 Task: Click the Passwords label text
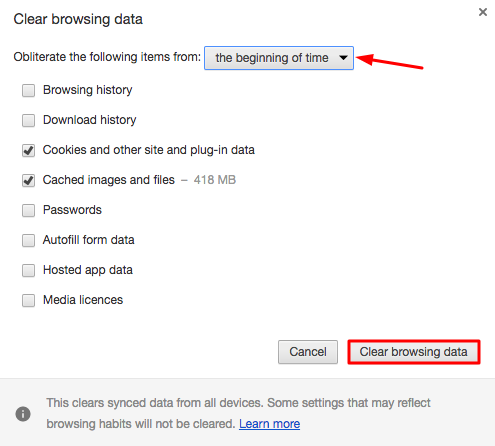[x=72, y=210]
